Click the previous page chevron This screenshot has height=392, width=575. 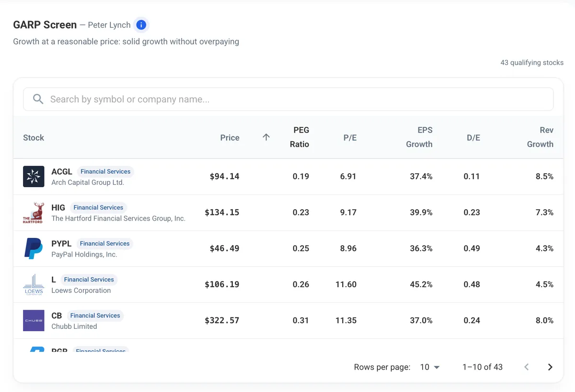click(527, 367)
